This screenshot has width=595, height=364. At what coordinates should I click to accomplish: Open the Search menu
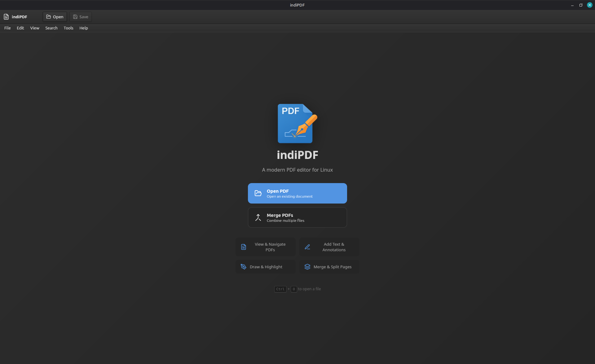(51, 28)
